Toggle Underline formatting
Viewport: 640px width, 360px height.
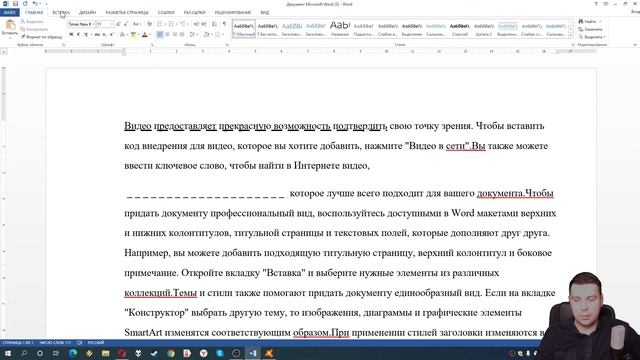point(85,35)
